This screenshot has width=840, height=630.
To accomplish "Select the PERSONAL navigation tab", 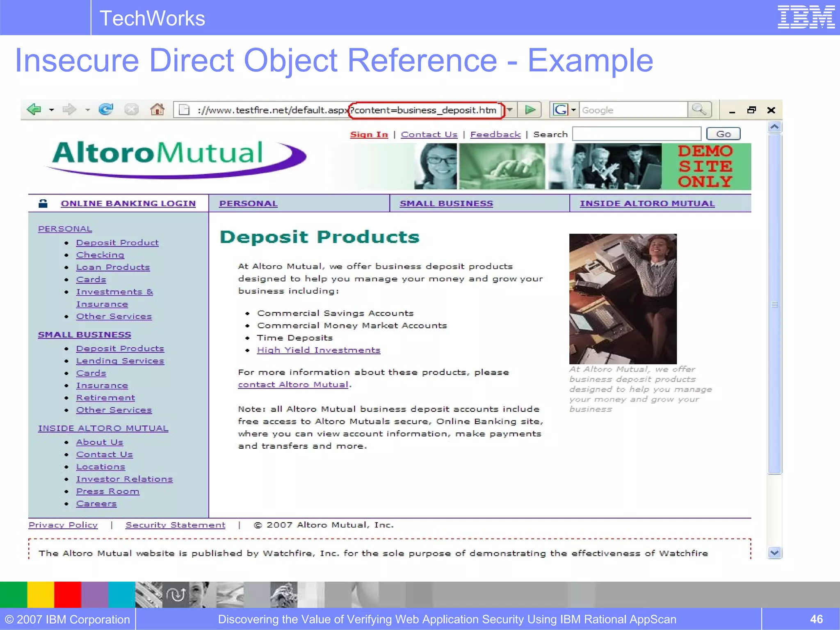I will (x=249, y=203).
